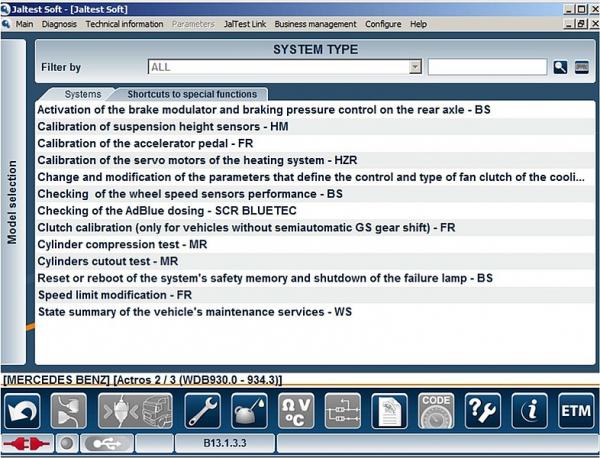Switch to the Systems tab
600x458 pixels.
82,94
